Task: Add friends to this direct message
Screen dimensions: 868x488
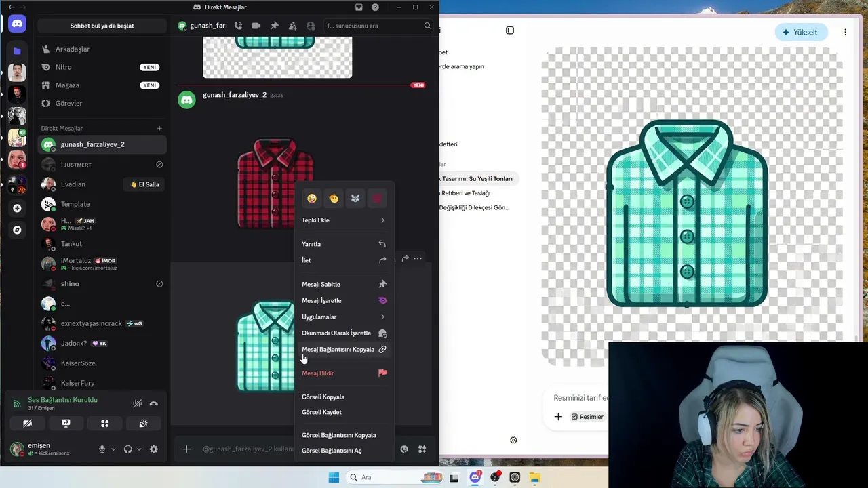Action: click(x=292, y=26)
